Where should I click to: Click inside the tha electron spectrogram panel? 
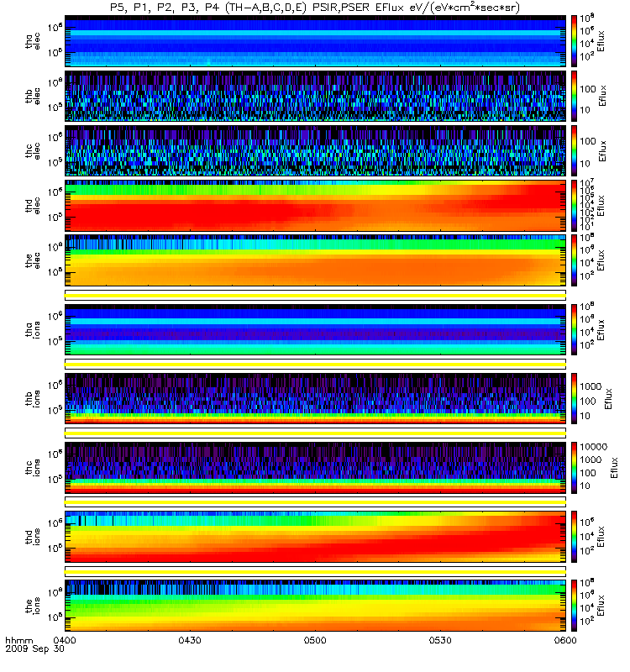coord(316,41)
